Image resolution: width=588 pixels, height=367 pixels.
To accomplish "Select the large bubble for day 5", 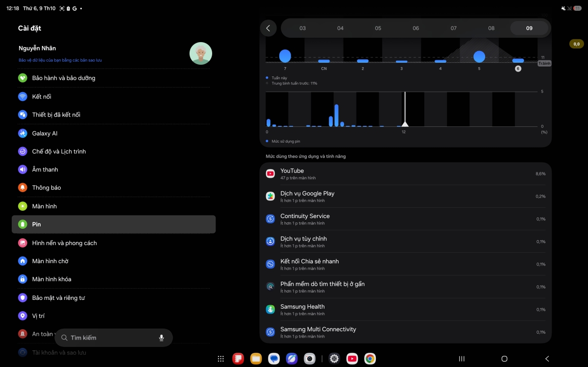I will (479, 56).
